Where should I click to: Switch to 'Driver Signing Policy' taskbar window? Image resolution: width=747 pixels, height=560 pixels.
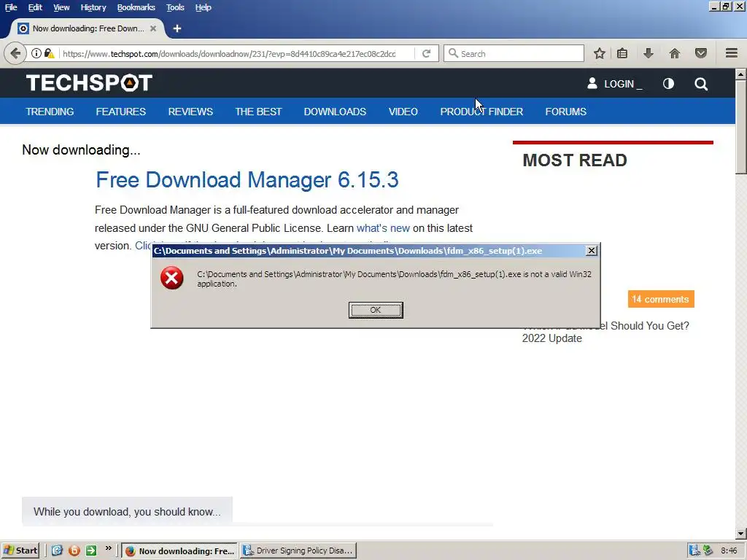pyautogui.click(x=298, y=551)
